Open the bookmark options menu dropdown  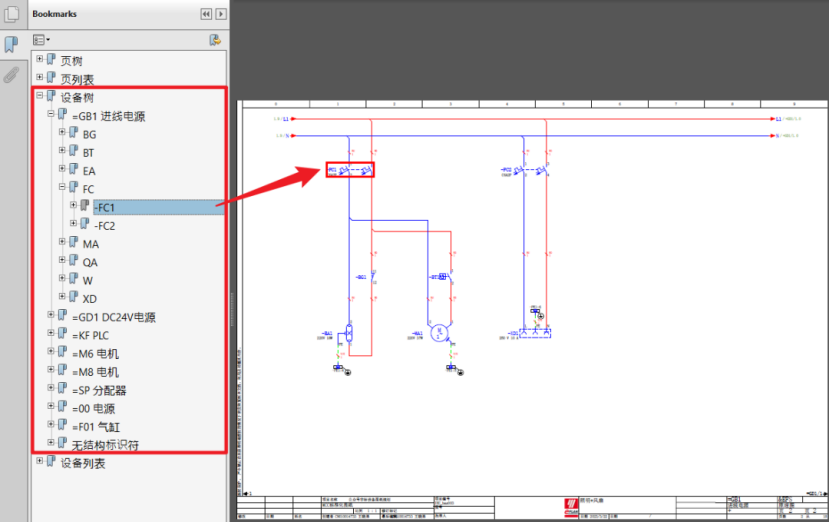[x=41, y=40]
